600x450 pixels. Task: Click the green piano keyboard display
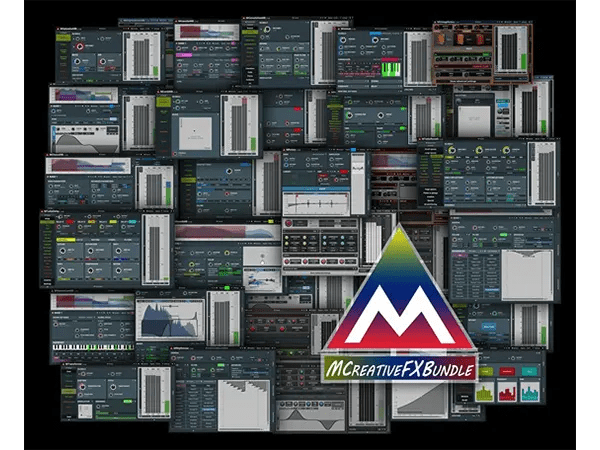click(x=391, y=69)
